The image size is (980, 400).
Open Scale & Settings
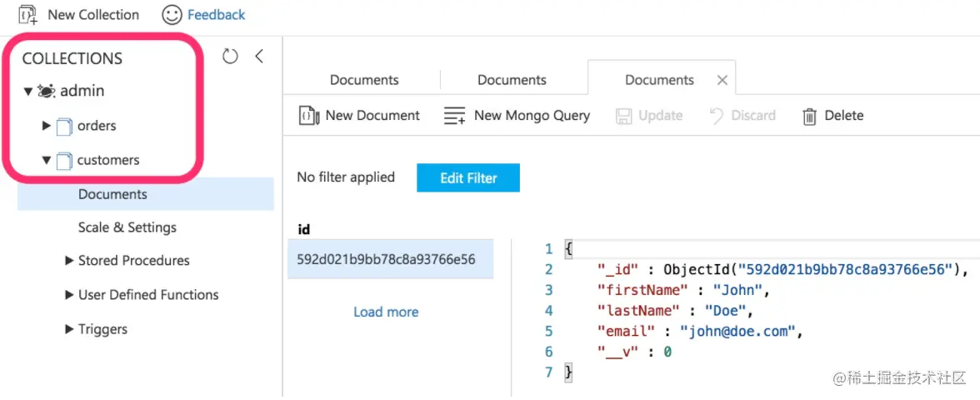[127, 227]
